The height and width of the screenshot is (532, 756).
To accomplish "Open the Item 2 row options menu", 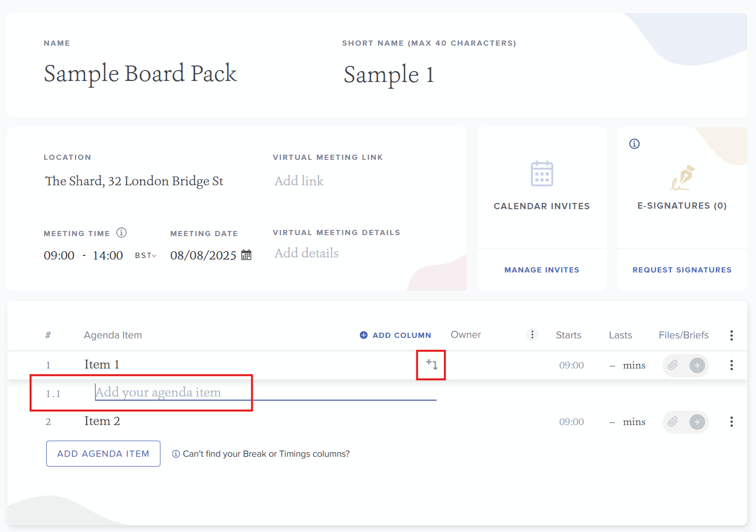I will (732, 422).
